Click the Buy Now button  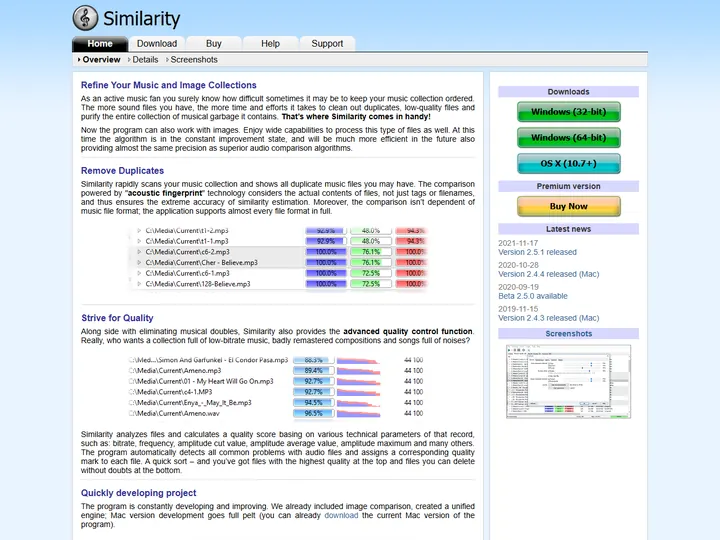[568, 206]
